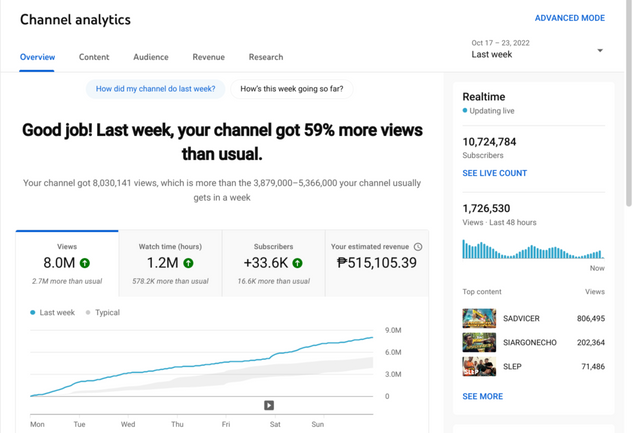The image size is (633, 433).
Task: Go to the Revenue tab
Action: [208, 57]
